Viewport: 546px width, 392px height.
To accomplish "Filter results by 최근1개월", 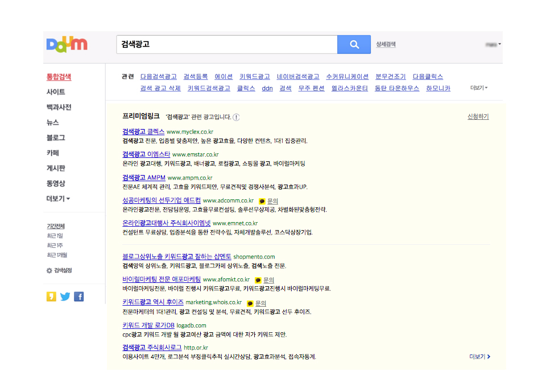I will pyautogui.click(x=57, y=255).
